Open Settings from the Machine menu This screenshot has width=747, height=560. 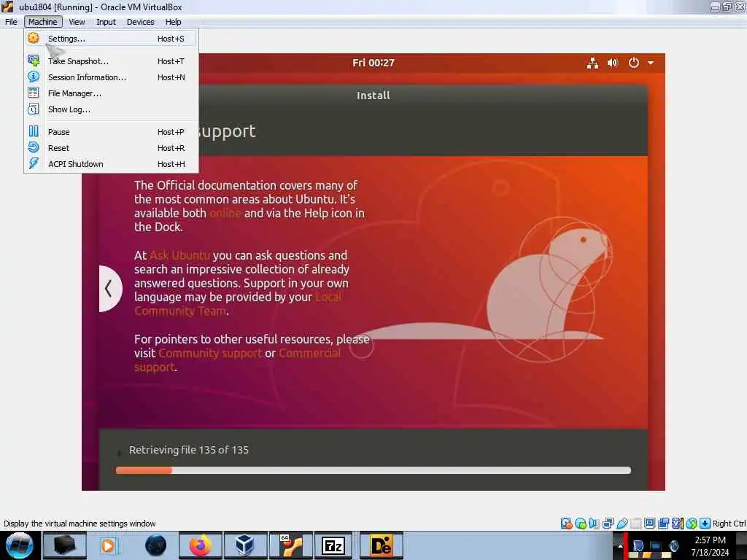click(x=111, y=39)
